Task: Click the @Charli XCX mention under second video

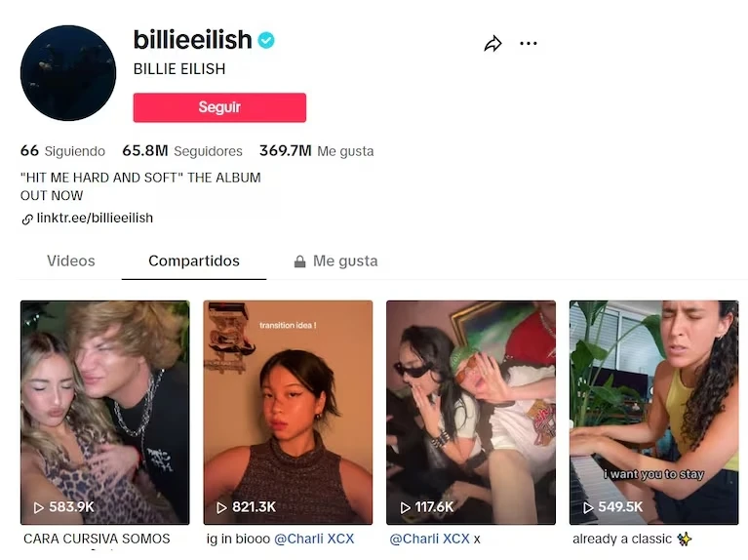Action: 314,539
